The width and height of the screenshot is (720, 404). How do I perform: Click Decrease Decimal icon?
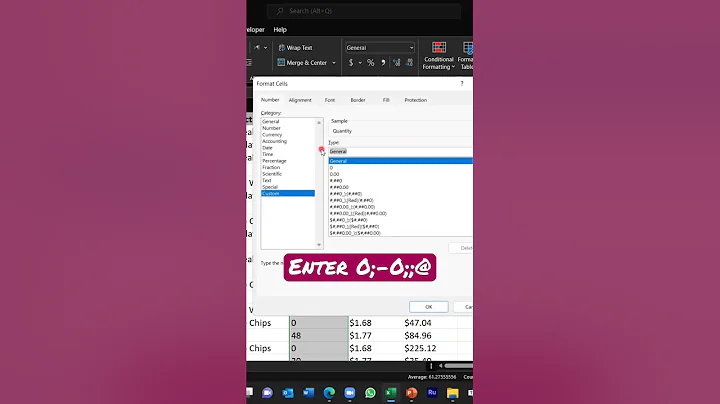coord(409,63)
